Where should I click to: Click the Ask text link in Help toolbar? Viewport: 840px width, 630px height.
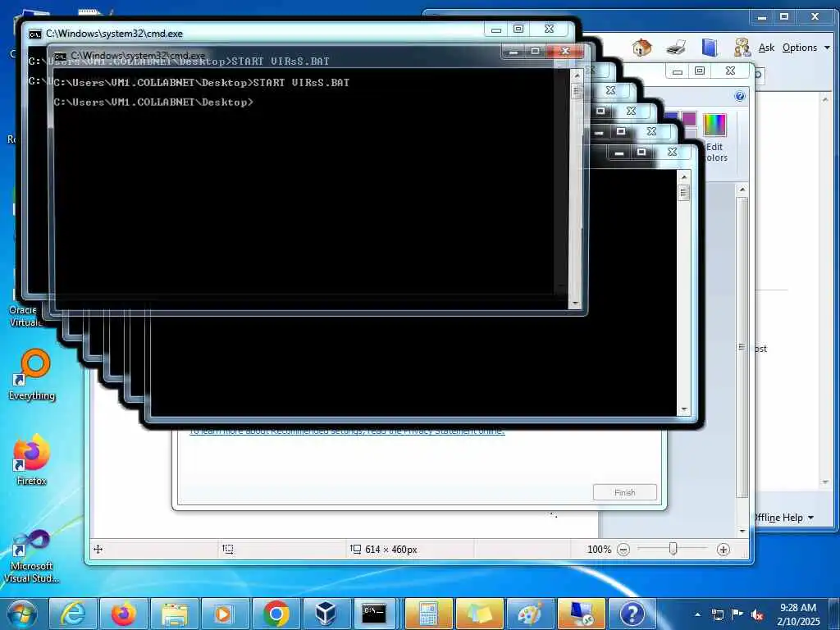pos(767,48)
